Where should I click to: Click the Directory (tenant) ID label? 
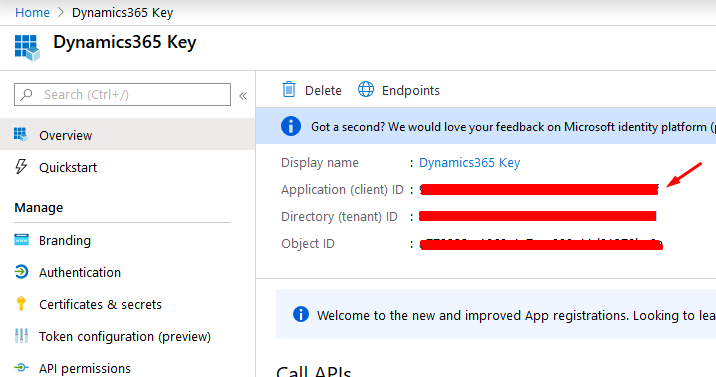click(339, 216)
